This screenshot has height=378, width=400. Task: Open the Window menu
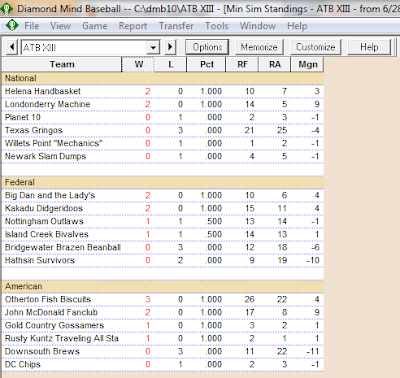[x=258, y=26]
